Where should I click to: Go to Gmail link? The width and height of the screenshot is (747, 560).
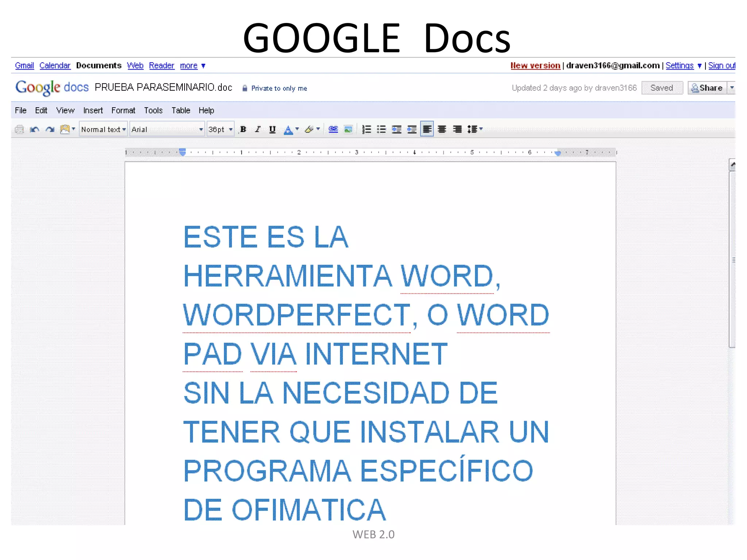[24, 66]
